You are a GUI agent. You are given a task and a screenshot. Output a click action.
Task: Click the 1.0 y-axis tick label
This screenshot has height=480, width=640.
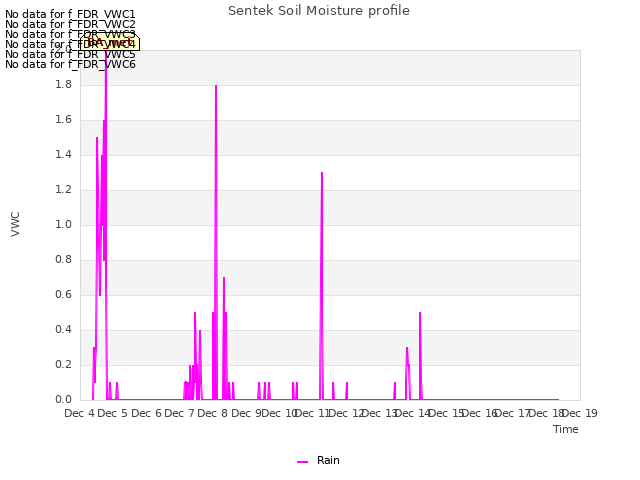pos(63,224)
